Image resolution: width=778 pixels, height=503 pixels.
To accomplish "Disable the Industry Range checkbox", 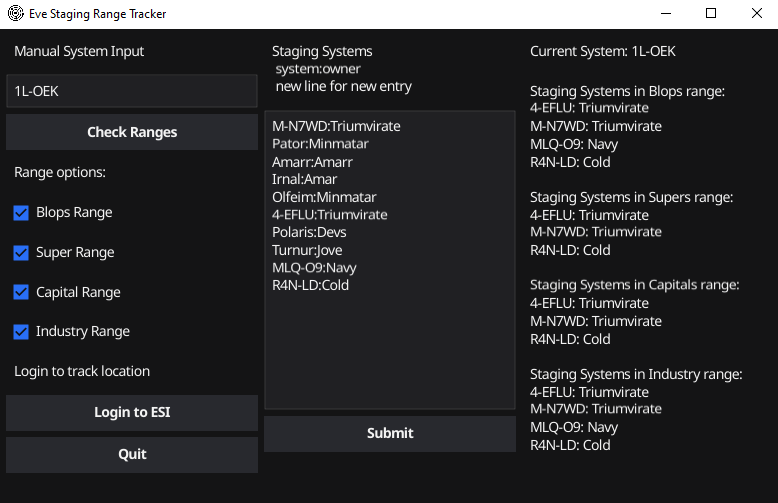I will [x=21, y=331].
